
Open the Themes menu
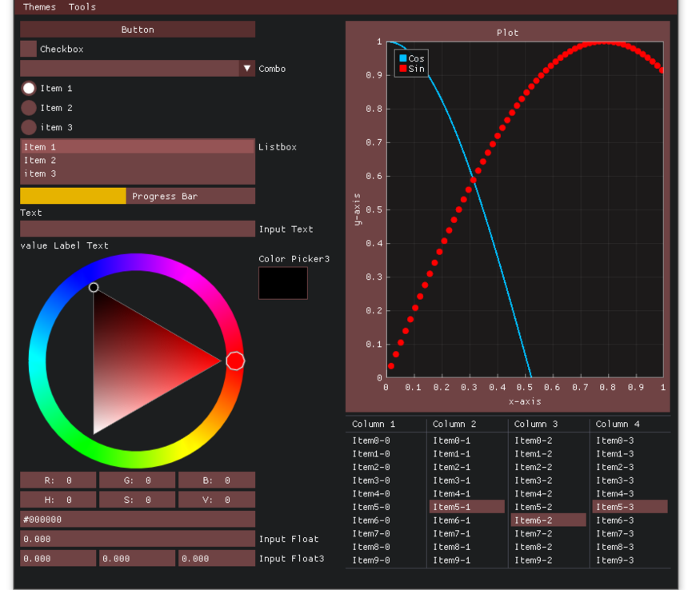coord(39,7)
